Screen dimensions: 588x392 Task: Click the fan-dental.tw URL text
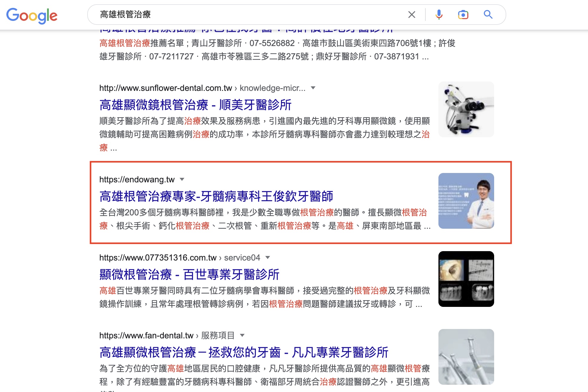pyautogui.click(x=146, y=336)
